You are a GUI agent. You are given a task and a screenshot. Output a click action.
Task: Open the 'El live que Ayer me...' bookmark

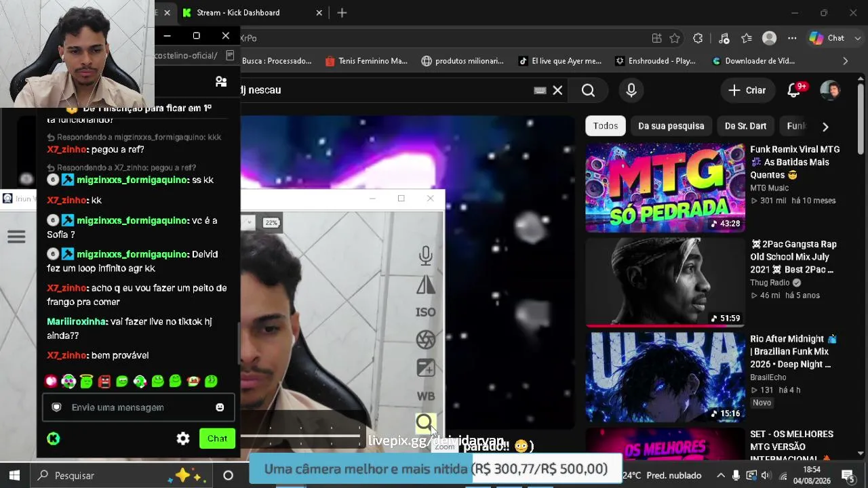click(x=560, y=61)
